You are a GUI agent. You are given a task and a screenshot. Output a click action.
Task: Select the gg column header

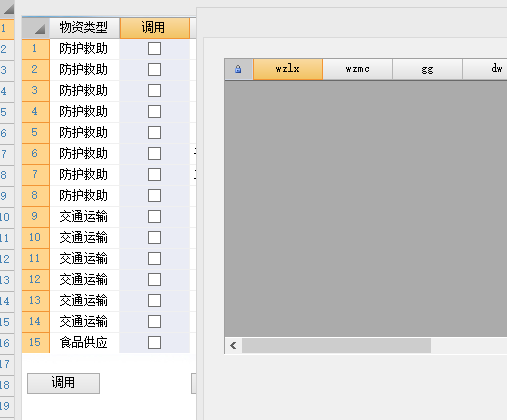427,69
